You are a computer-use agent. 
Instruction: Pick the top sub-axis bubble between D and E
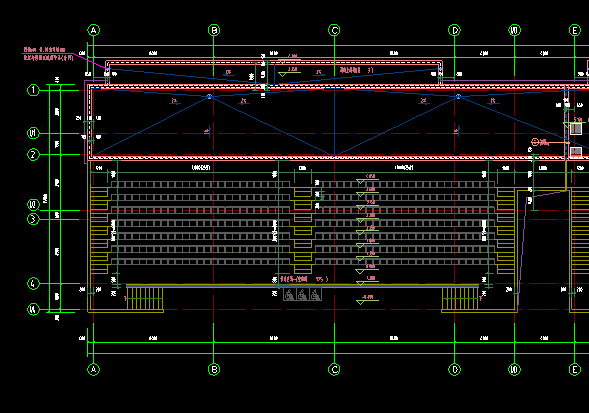coord(515,30)
